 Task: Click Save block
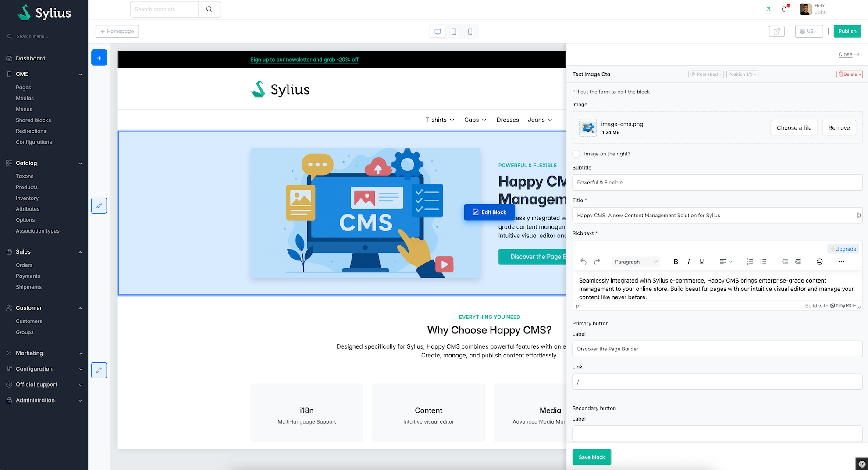(x=591, y=457)
